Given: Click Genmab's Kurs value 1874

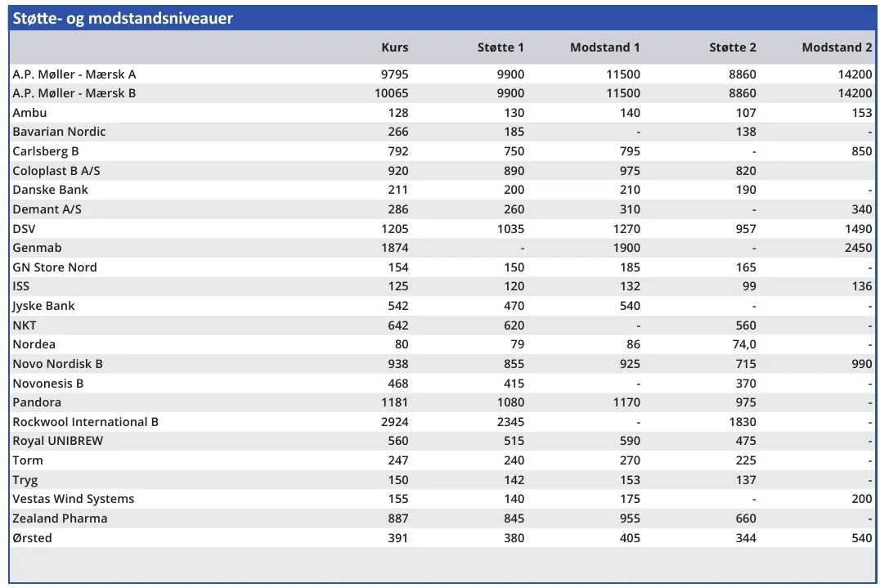Looking at the screenshot, I should pos(394,248).
